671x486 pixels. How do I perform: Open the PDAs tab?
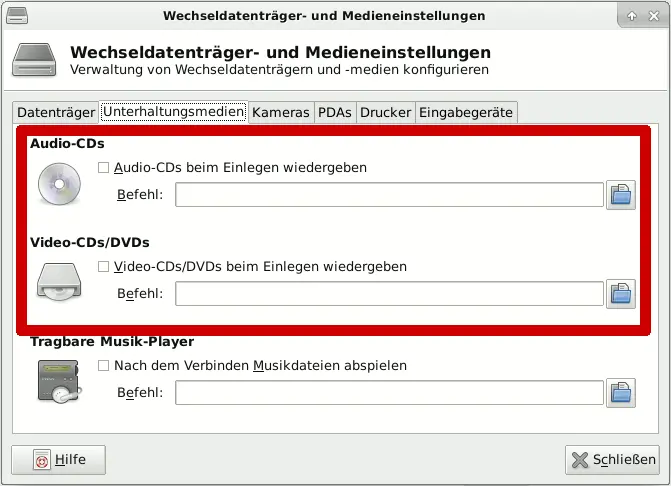tap(335, 112)
